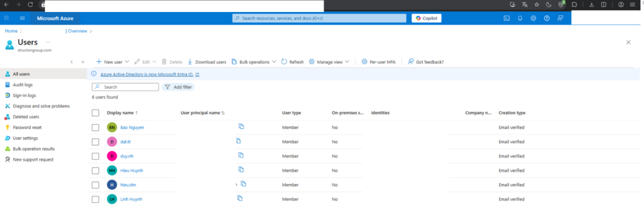Viewport: 644px width, 206px height.
Task: Copy Bao Nguyen's user principal name
Action: tap(241, 127)
